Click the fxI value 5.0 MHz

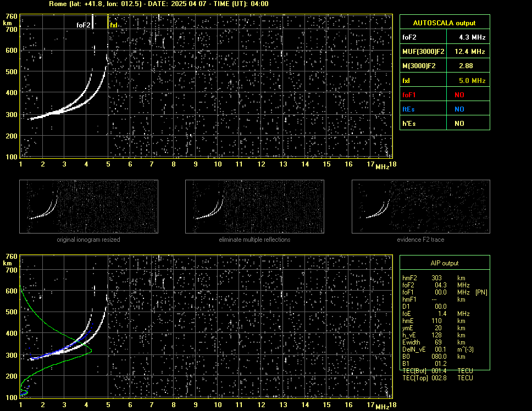pos(472,81)
